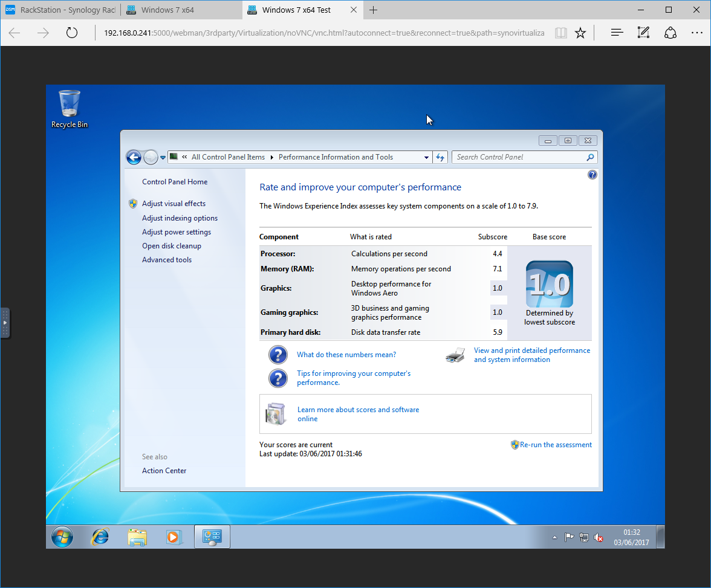Expand the All Control Panel Items breadcrumb arrow
Image resolution: width=711 pixels, height=588 pixels.
click(271, 157)
